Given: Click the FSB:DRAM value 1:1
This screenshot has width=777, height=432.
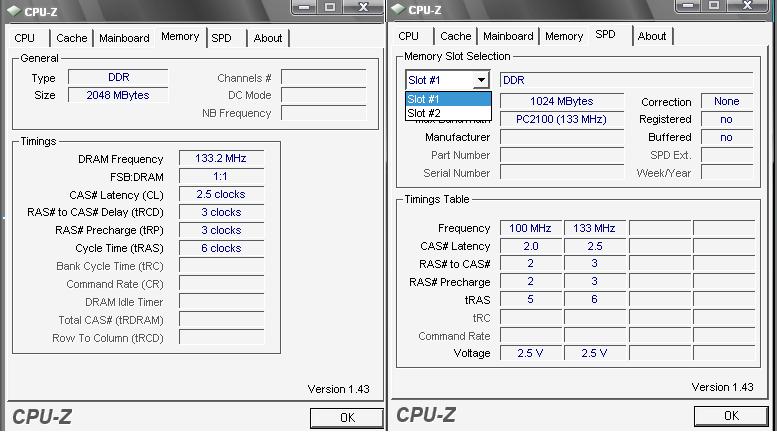Looking at the screenshot, I should 221,176.
